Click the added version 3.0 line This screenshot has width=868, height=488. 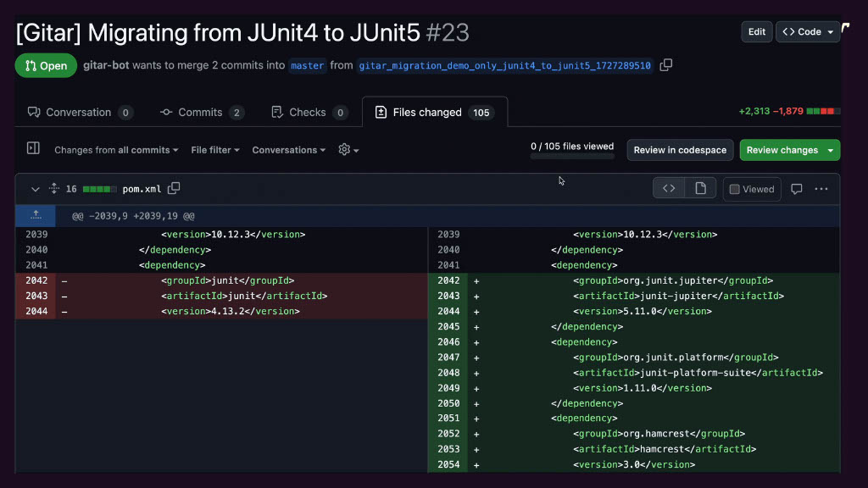(x=634, y=465)
